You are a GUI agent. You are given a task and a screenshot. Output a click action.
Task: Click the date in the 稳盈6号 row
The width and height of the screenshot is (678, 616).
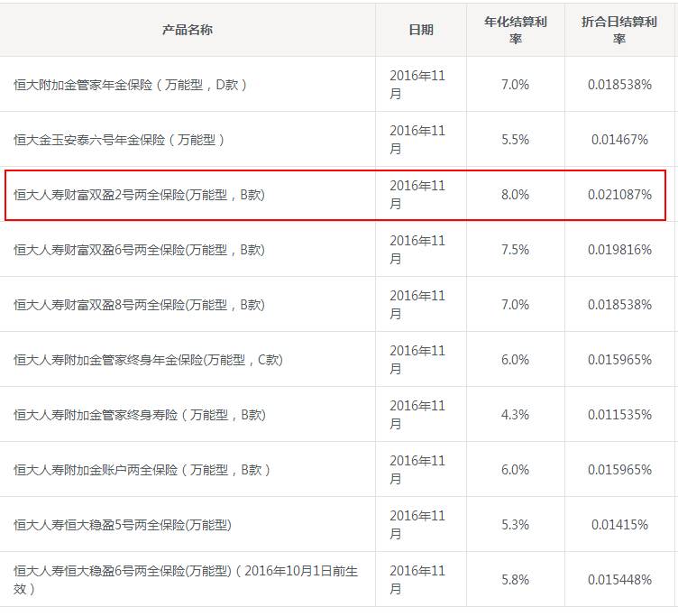tap(417, 580)
